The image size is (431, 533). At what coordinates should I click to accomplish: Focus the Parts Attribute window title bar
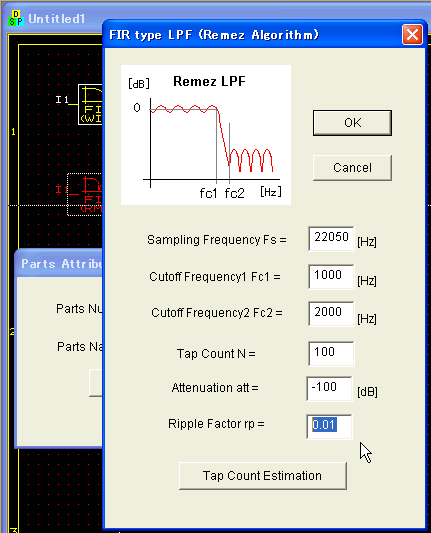[59, 263]
